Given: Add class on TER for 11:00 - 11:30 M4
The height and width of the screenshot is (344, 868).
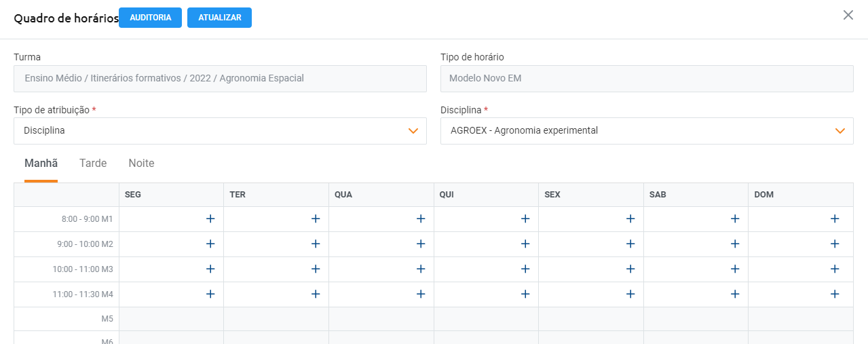Looking at the screenshot, I should coord(316,294).
